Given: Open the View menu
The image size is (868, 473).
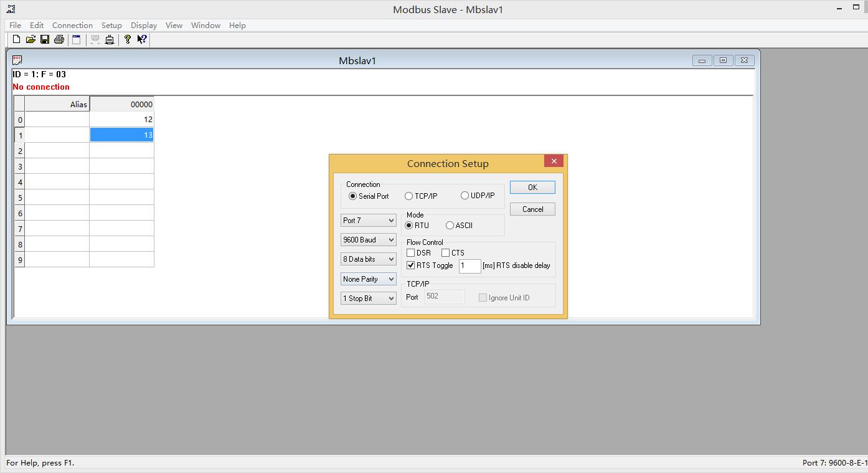Looking at the screenshot, I should pyautogui.click(x=174, y=25).
